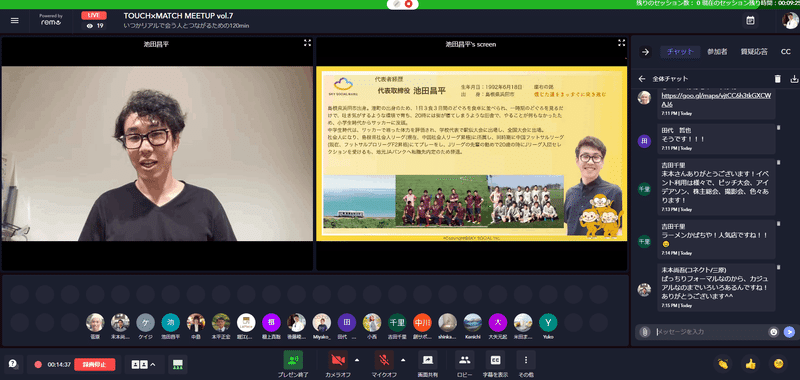Click into the メッセージを入力 message field
Screen dimensions: 800x380
click(x=709, y=332)
